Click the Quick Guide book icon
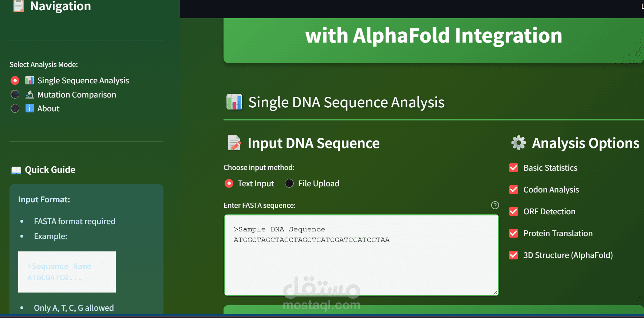The image size is (644, 318). tap(16, 170)
